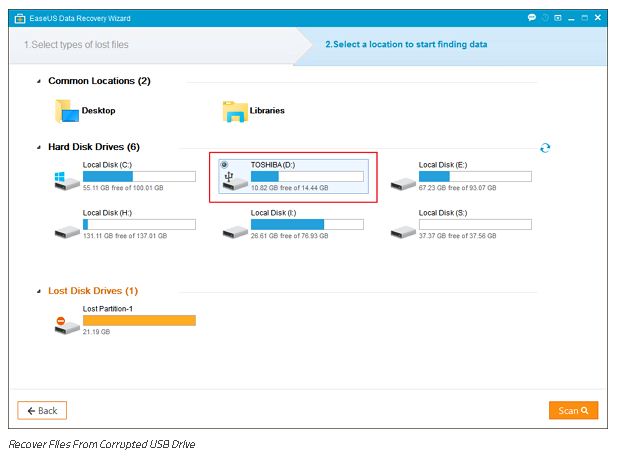Click the Local Disk (C:) usage bar

pyautogui.click(x=139, y=176)
